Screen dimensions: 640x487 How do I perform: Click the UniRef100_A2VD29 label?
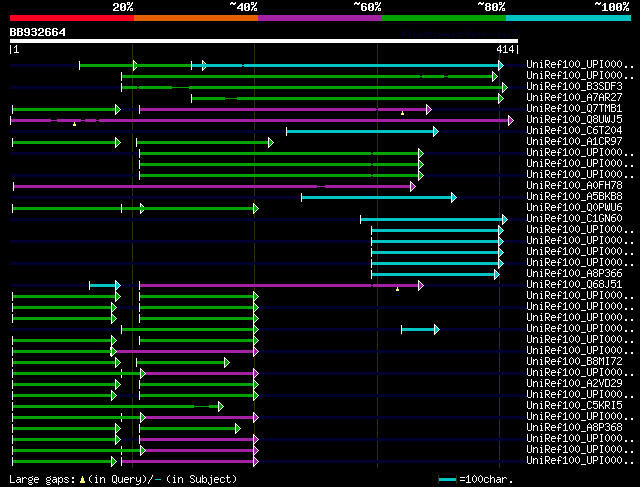574,384
